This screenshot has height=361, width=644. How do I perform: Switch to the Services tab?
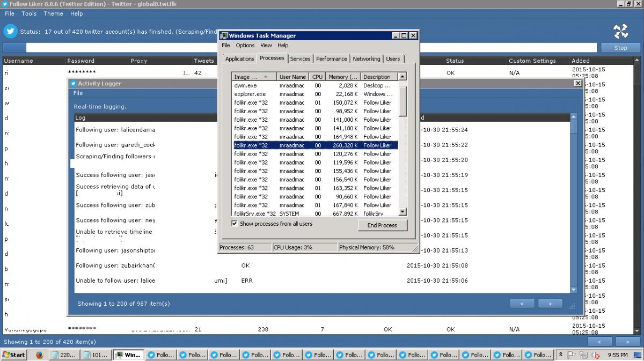[x=300, y=59]
